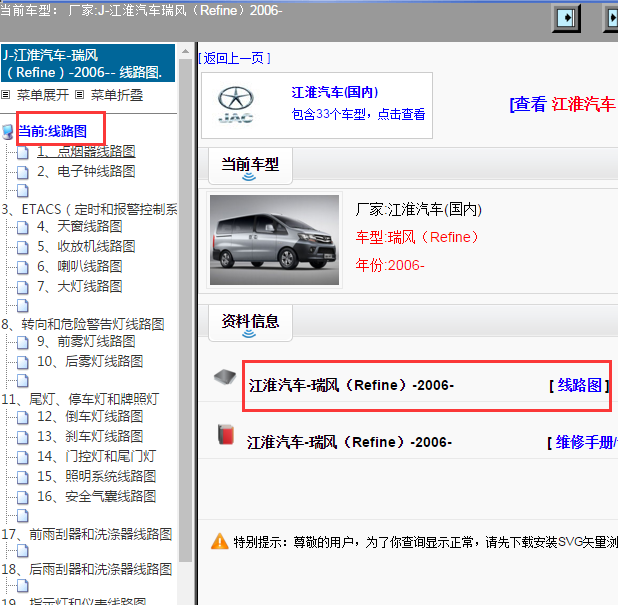Click the document icon next to 点烟器线路图
618x605 pixels.
pos(22,152)
